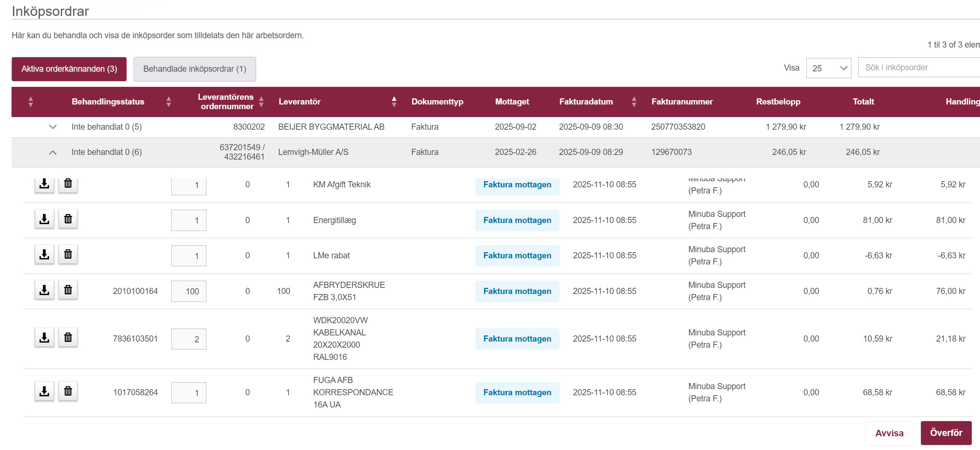Download the FUGA AFB KORRESPONDANCE line
This screenshot has width=980, height=450.
pyautogui.click(x=44, y=391)
